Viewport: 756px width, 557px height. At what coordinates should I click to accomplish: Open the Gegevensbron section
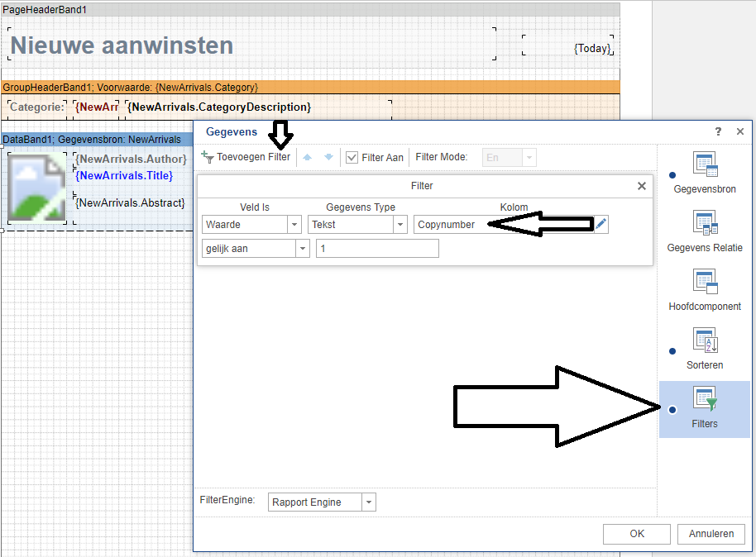tap(705, 174)
